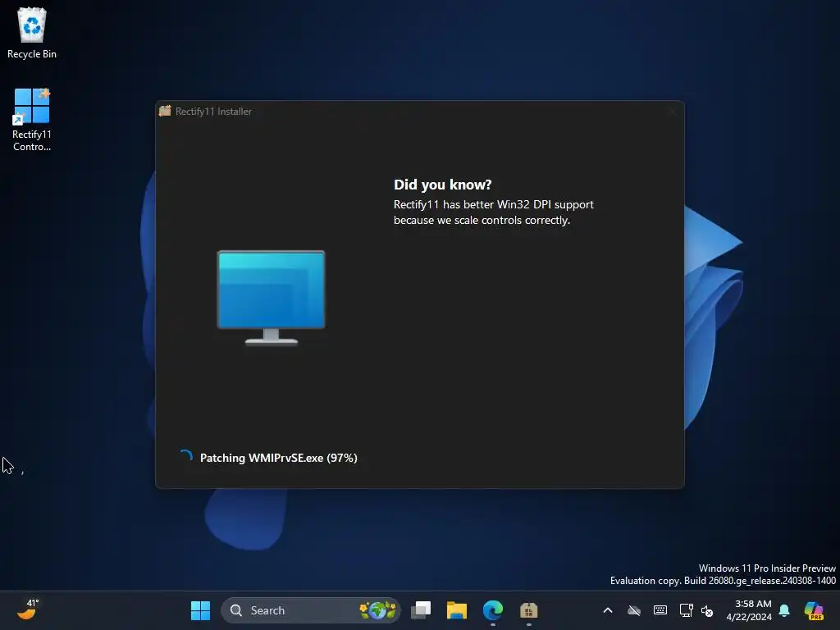The height and width of the screenshot is (630, 840).
Task: Select the Rectify11 Control Center desktop shortcut
Action: click(32, 120)
